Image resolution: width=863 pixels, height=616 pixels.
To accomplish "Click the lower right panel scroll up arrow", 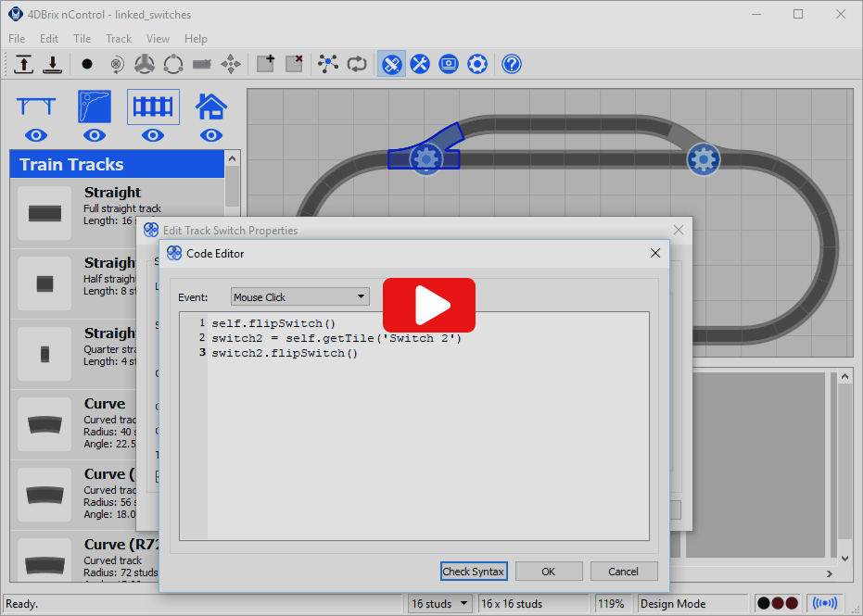I will point(844,377).
